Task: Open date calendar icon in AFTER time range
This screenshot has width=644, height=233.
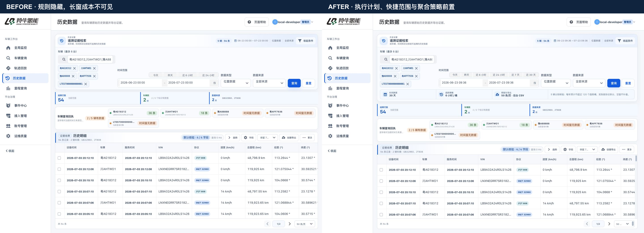Action: [x=534, y=83]
